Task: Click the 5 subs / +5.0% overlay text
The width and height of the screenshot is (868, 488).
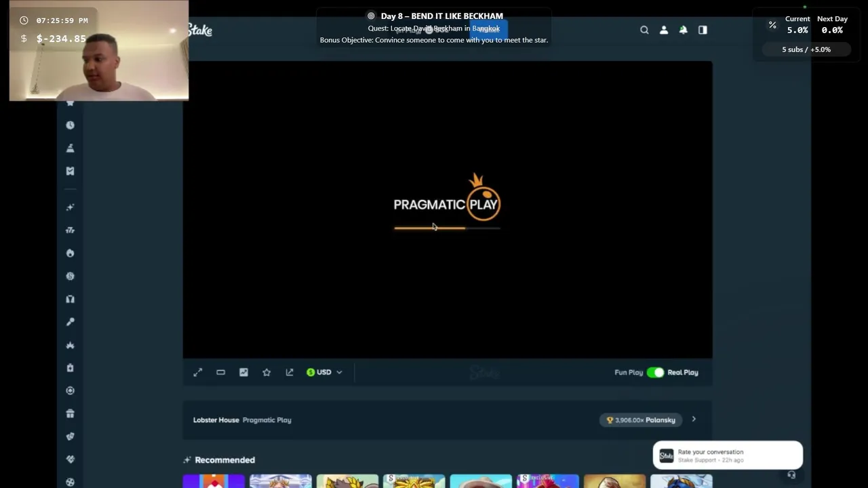Action: coord(806,49)
